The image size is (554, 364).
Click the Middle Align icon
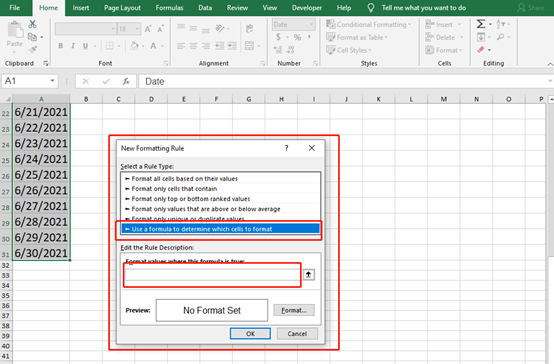[x=193, y=28]
